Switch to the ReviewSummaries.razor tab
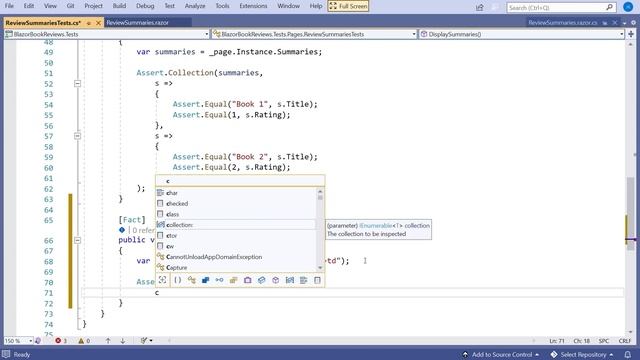This screenshot has width=640, height=360. tap(137, 23)
